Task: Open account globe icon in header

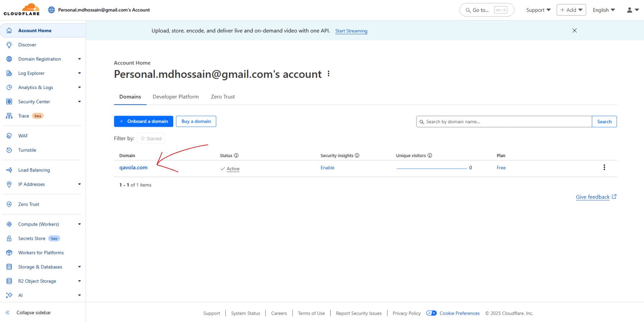Action: pyautogui.click(x=52, y=10)
